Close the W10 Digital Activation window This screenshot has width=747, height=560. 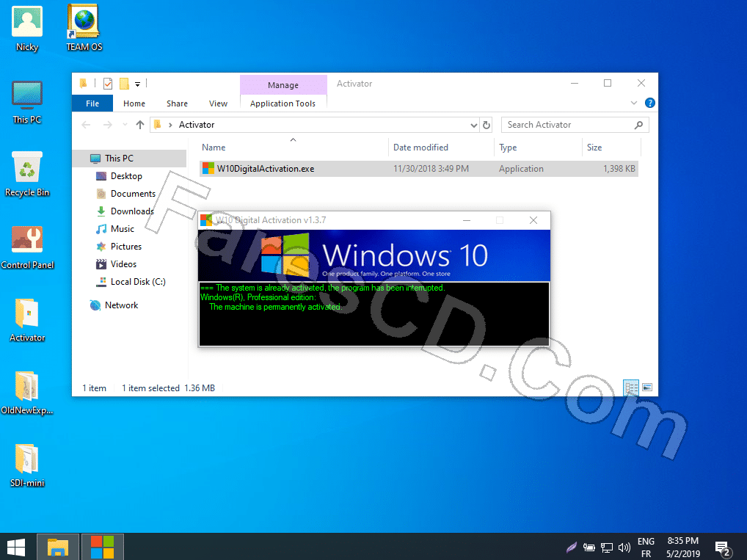click(x=533, y=219)
